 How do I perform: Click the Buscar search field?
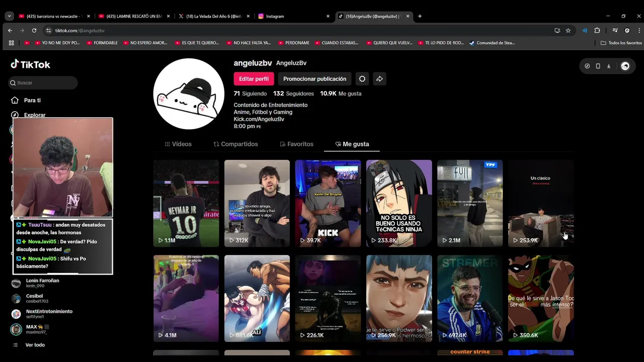pos(43,82)
